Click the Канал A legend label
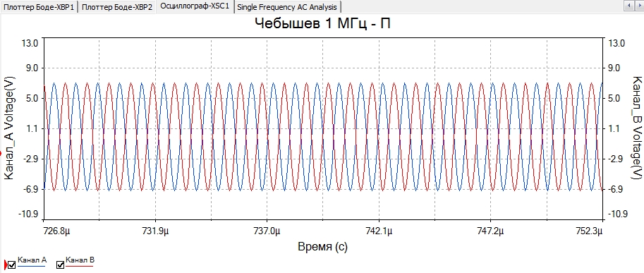Image resolution: width=644 pixels, height=273 pixels. (32, 260)
